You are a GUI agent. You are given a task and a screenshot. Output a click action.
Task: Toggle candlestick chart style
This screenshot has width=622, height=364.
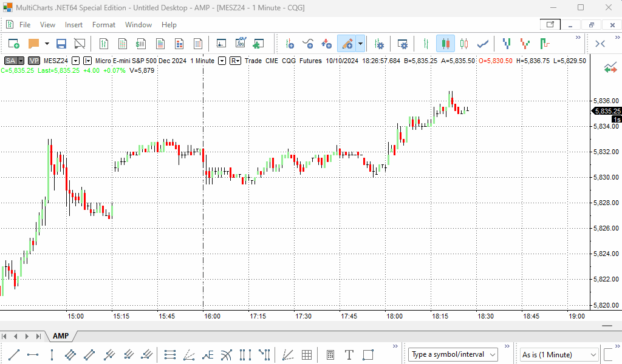(x=445, y=44)
